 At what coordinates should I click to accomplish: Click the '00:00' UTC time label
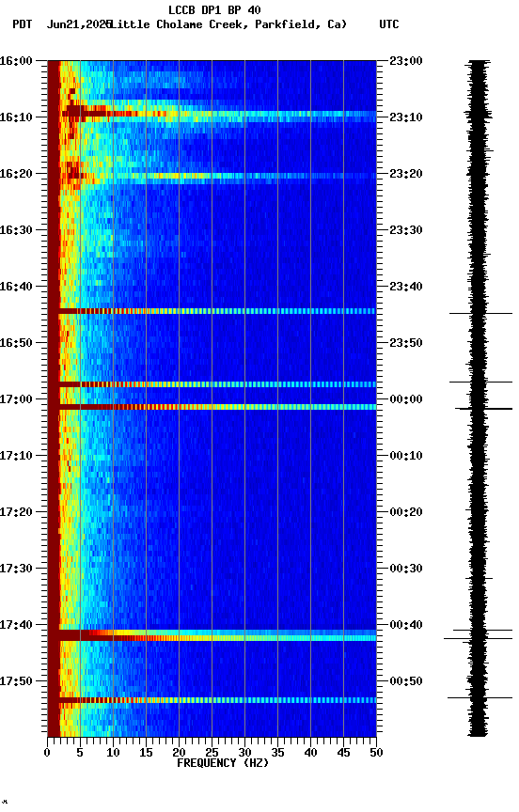(406, 399)
